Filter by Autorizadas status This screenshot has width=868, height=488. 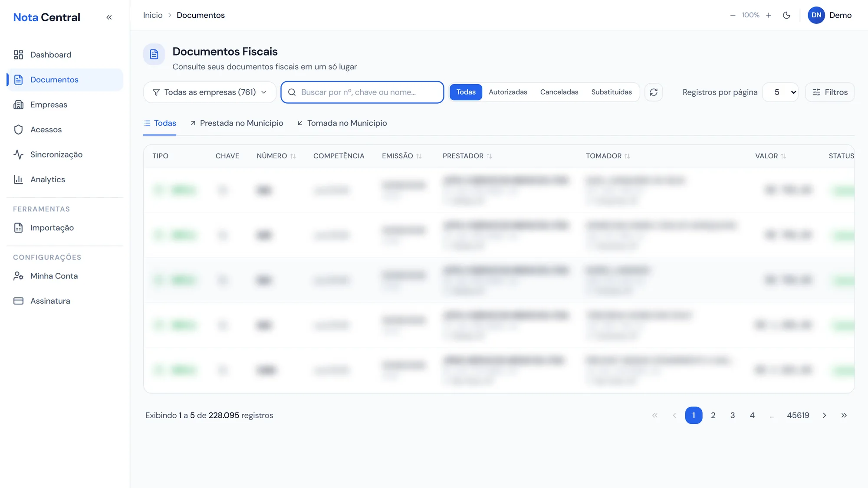[x=508, y=92]
